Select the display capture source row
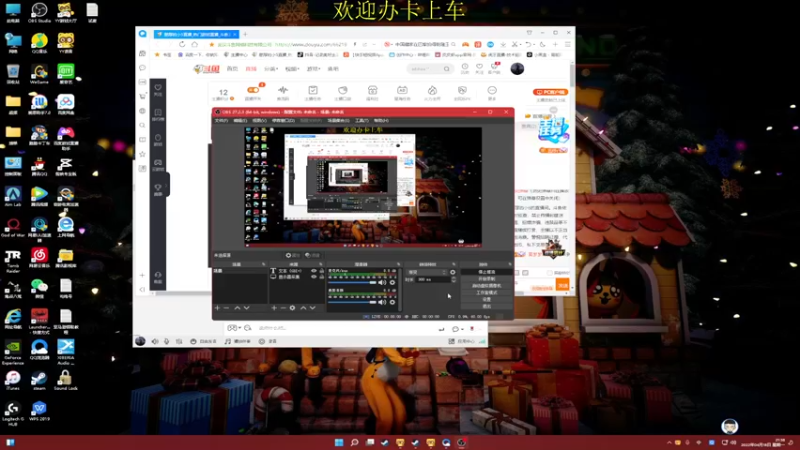 point(297,277)
